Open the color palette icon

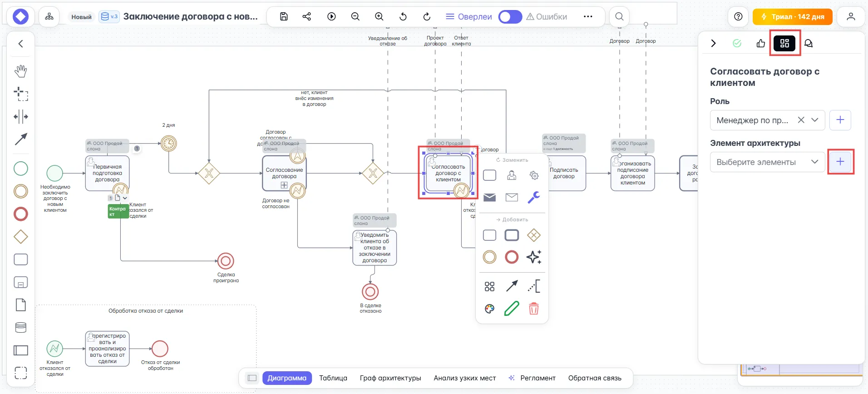489,309
